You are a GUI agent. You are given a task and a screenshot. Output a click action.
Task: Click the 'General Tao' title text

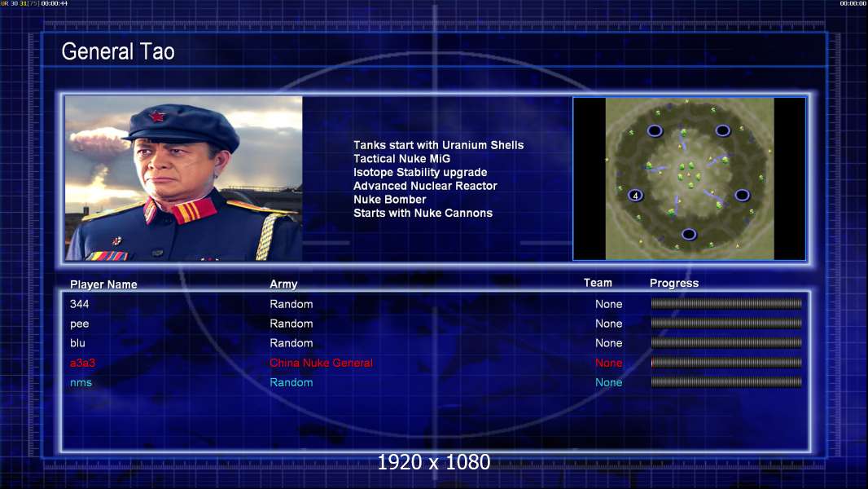coord(118,51)
